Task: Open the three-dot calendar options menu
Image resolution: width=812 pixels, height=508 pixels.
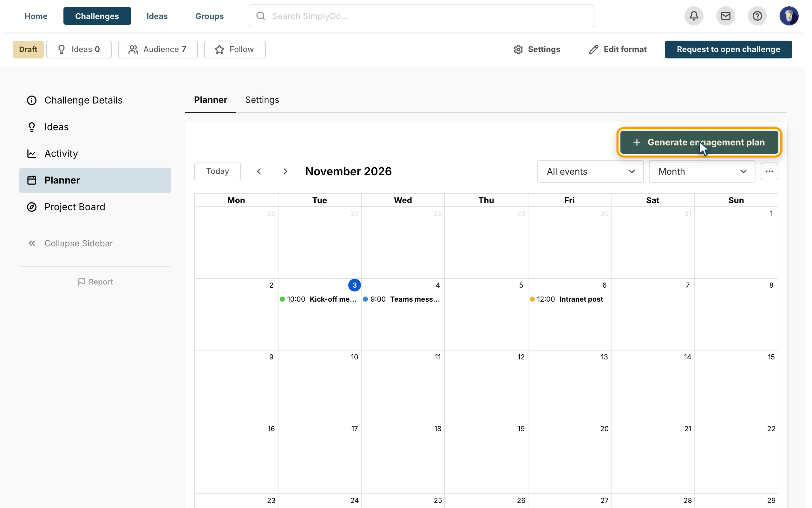Action: 769,171
